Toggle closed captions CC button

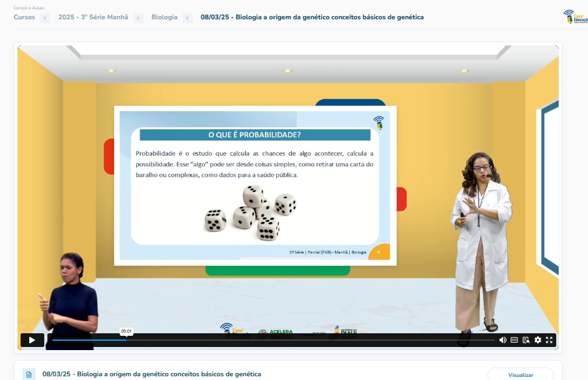(x=514, y=340)
